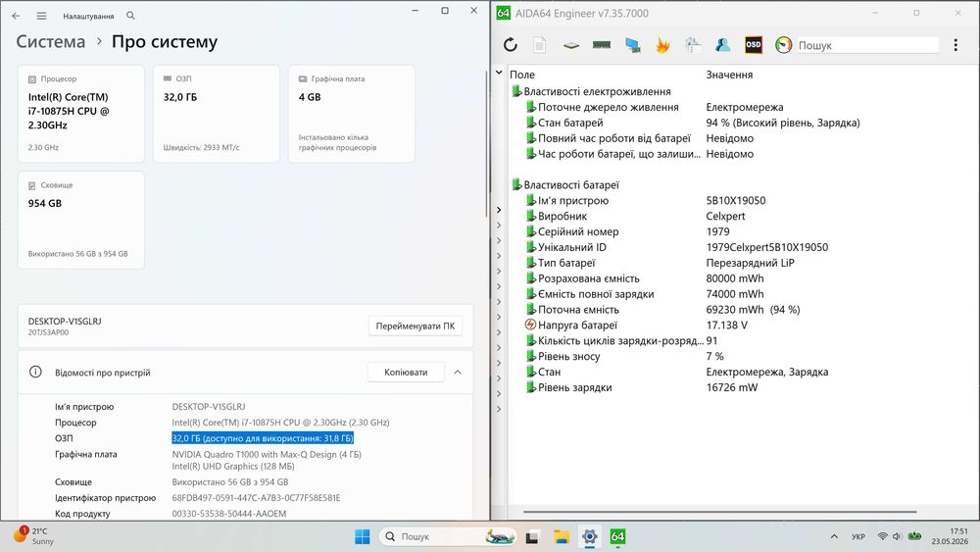Open the OSD panel icon in AIDA64

[x=753, y=44]
